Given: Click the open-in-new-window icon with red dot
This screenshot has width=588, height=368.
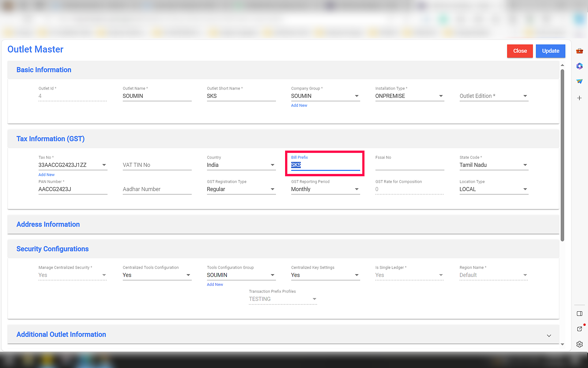Looking at the screenshot, I should 579,329.
